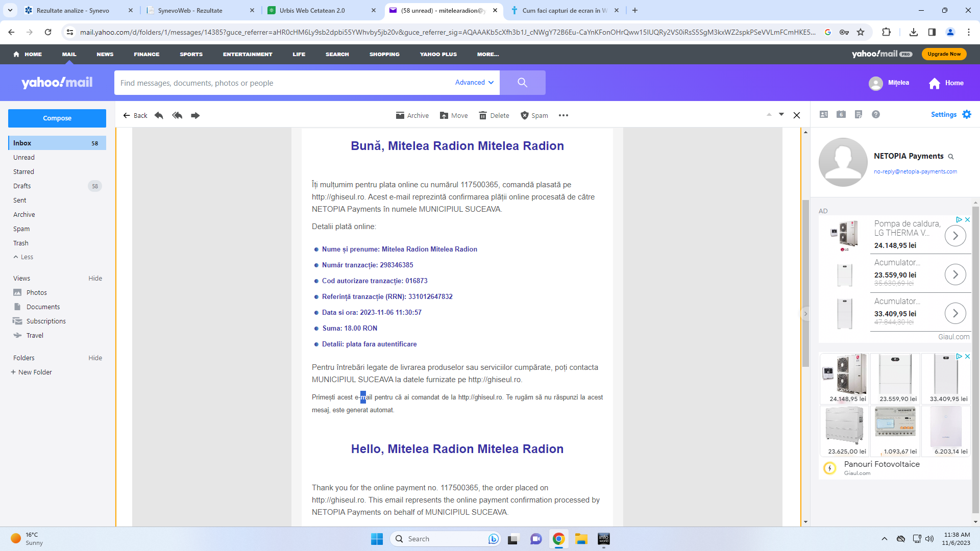Hide the Folders section

pos(95,358)
